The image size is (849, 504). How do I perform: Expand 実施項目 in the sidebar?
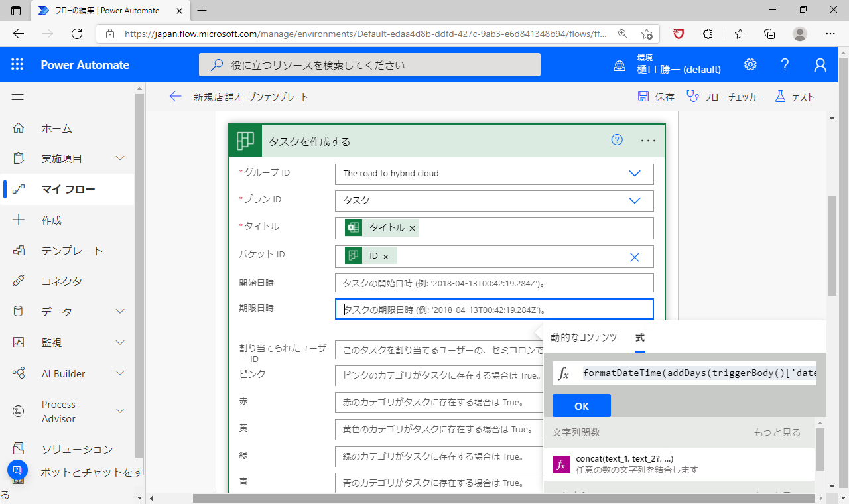pos(120,158)
